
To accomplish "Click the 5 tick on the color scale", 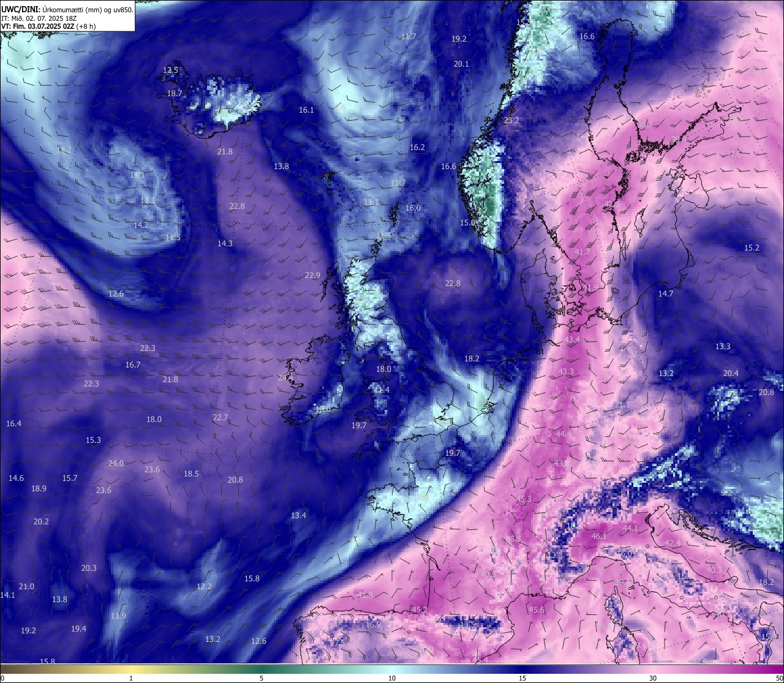I will tap(262, 677).
